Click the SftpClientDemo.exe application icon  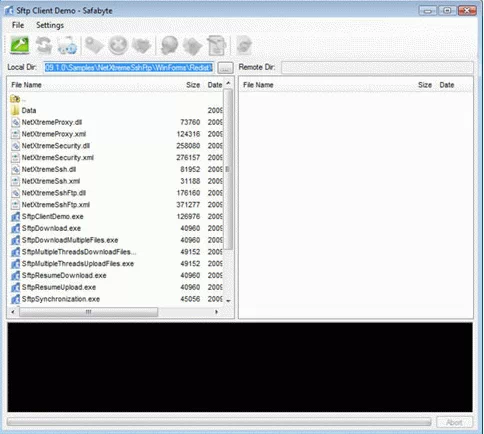click(x=15, y=217)
